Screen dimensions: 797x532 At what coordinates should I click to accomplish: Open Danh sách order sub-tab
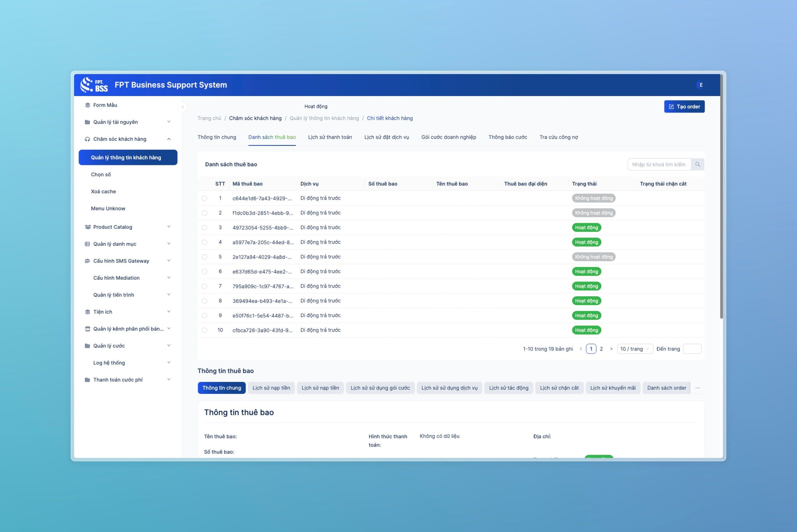coord(667,388)
